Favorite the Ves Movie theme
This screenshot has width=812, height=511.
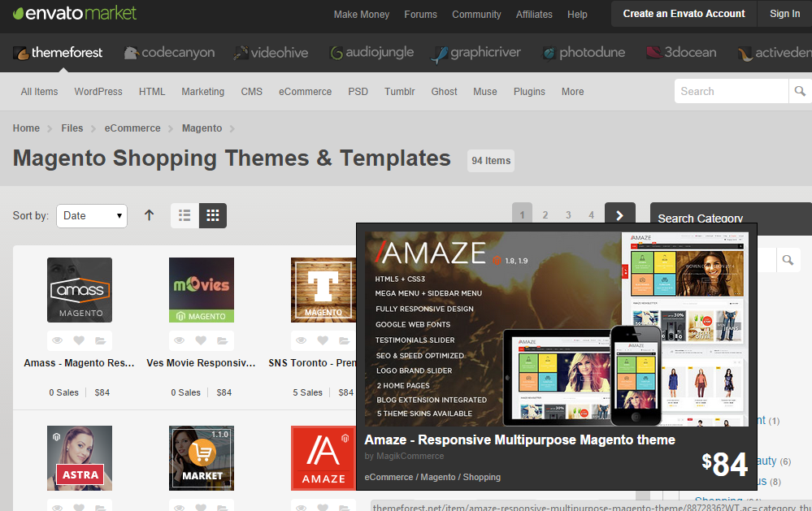201,340
